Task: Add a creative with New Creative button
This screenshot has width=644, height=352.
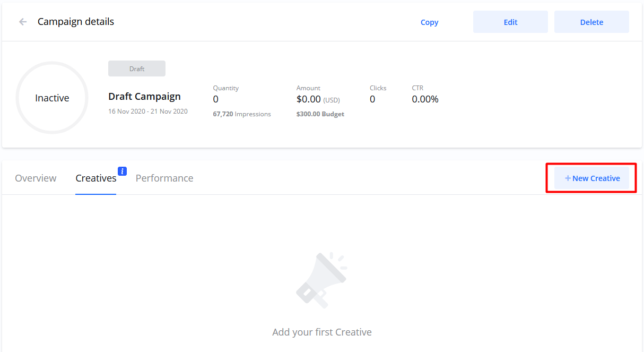Action: pyautogui.click(x=591, y=178)
